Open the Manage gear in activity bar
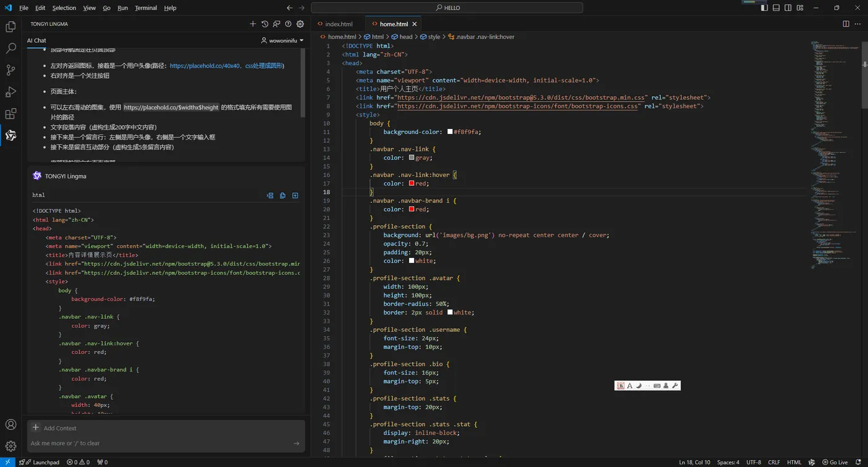Image resolution: width=868 pixels, height=467 pixels. [x=11, y=446]
